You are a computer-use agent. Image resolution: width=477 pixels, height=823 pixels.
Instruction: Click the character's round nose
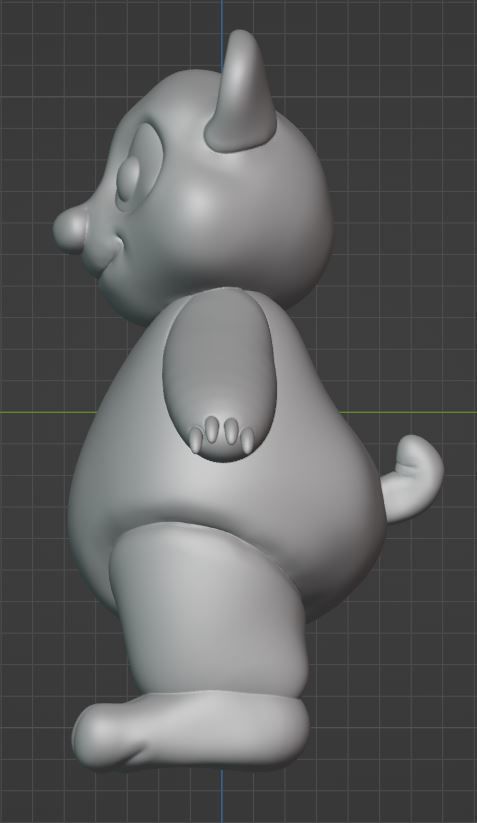pyautogui.click(x=71, y=229)
